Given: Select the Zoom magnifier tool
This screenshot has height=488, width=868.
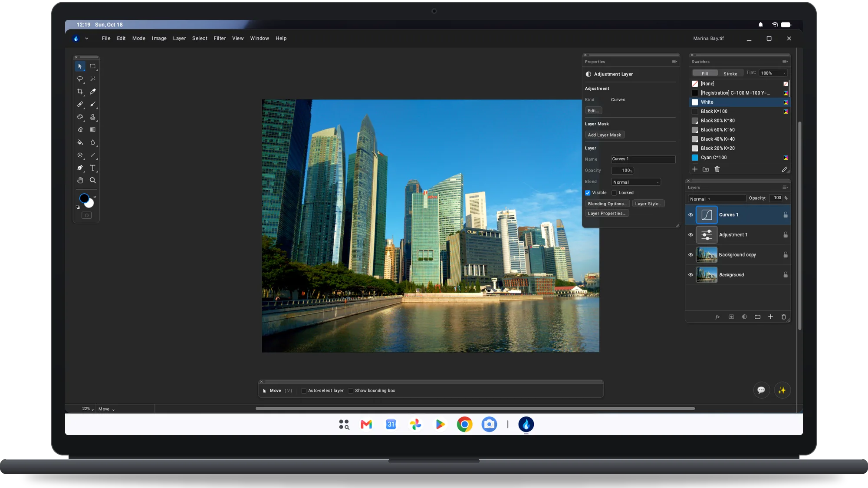Looking at the screenshot, I should (92, 180).
